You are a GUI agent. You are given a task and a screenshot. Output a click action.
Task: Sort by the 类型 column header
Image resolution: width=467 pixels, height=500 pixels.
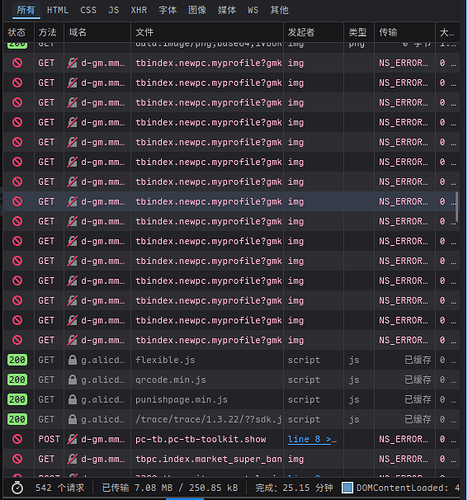click(x=359, y=32)
